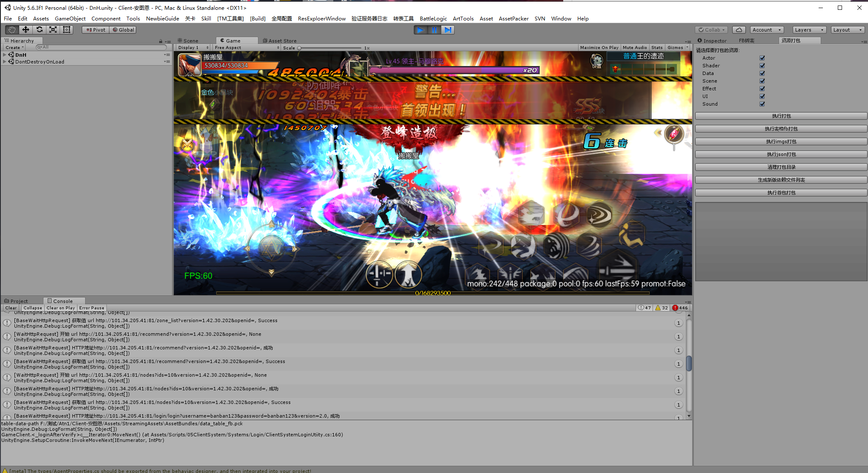868x473 pixels.
Task: Open the cloud services icon
Action: coord(739,30)
